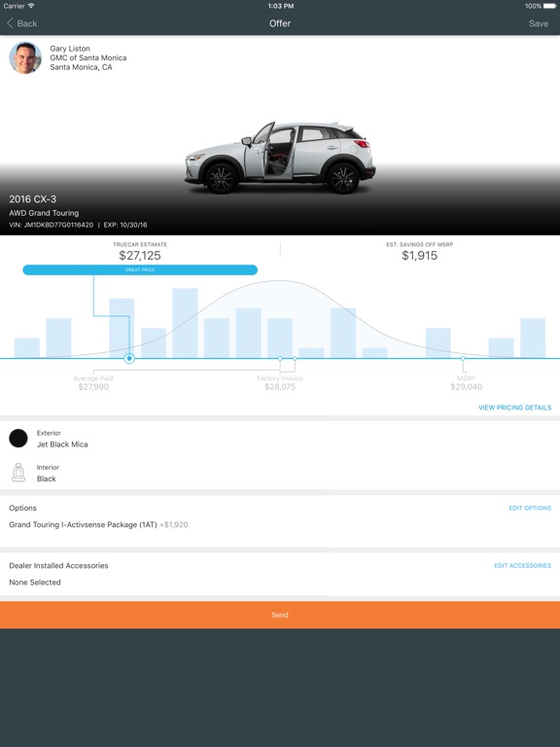Click the $27,125 TrueCar estimate value
Viewport: 560px width, 747px height.
pyautogui.click(x=140, y=256)
